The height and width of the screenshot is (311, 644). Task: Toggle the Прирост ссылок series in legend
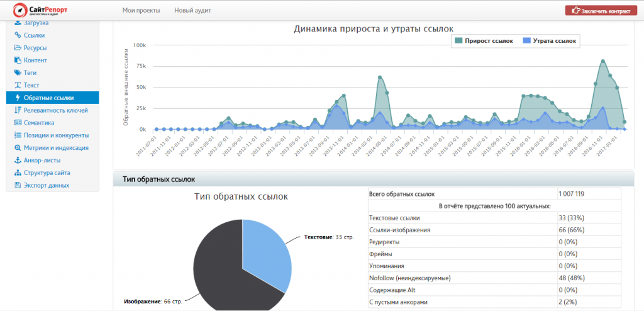click(x=483, y=41)
